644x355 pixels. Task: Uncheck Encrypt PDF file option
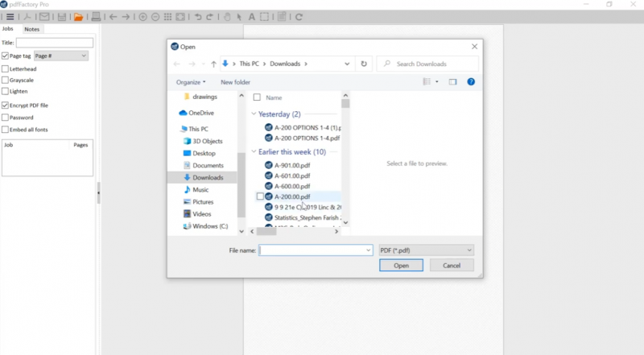point(6,105)
